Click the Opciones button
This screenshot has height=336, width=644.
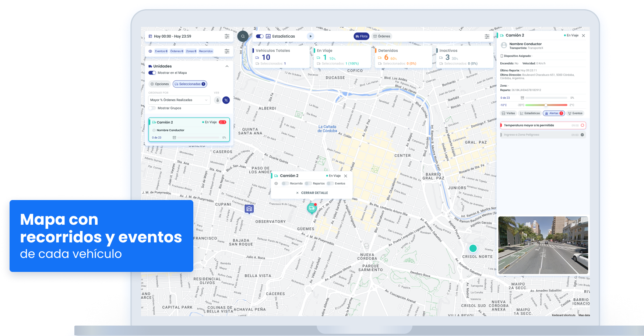coord(159,84)
